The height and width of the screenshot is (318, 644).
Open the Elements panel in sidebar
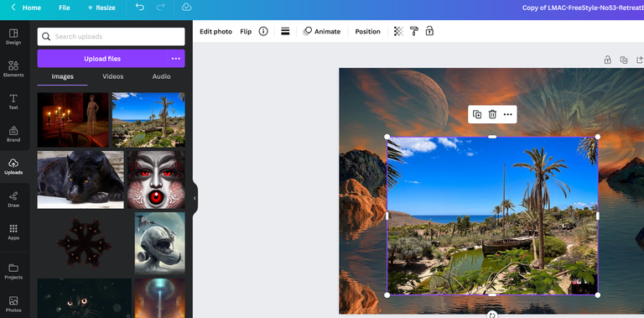(x=13, y=69)
